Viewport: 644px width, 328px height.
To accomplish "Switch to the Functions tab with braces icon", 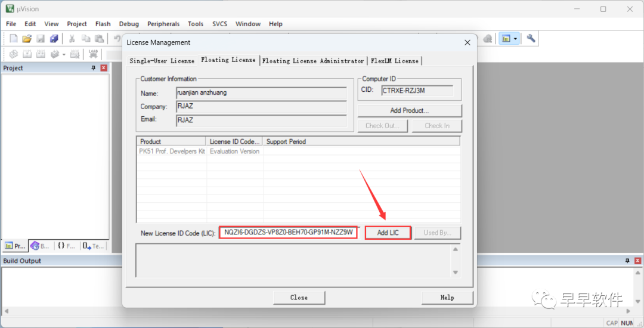I will pyautogui.click(x=66, y=246).
